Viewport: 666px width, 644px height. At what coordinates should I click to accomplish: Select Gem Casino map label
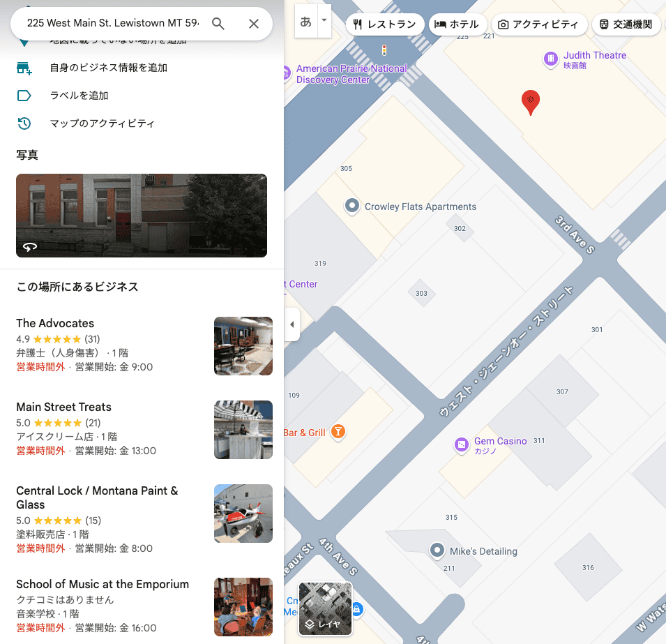(x=500, y=441)
